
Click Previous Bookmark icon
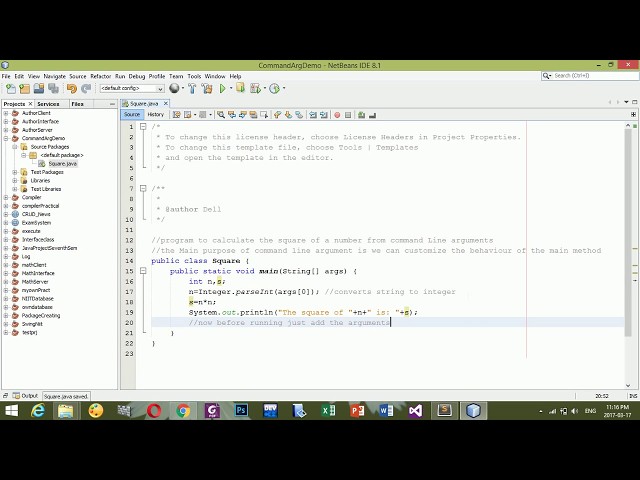(x=278, y=115)
